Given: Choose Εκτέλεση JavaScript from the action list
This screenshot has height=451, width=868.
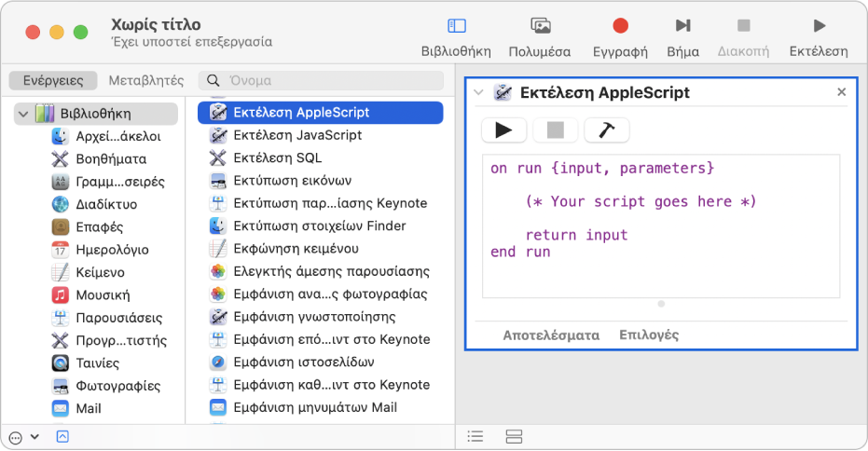Looking at the screenshot, I should (296, 135).
